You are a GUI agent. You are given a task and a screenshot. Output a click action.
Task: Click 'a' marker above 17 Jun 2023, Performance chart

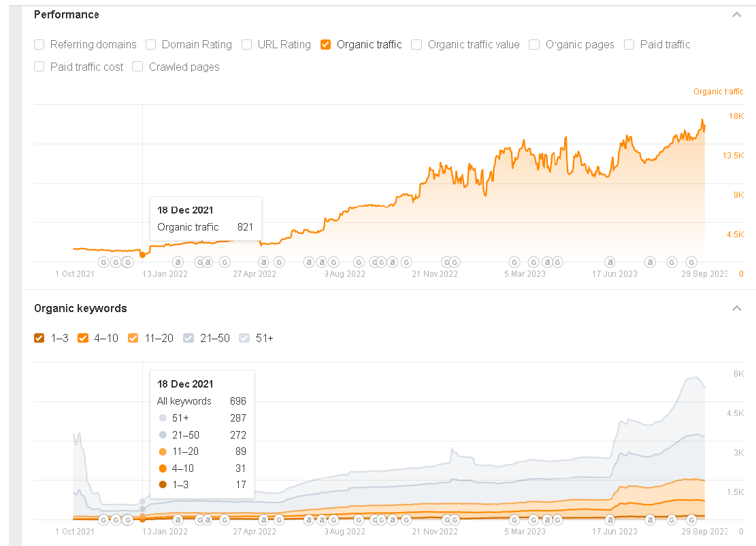pyautogui.click(x=610, y=262)
